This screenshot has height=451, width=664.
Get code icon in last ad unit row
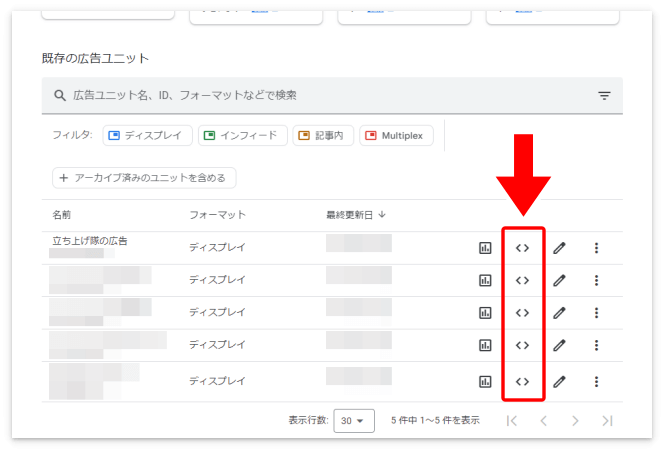[x=522, y=382]
